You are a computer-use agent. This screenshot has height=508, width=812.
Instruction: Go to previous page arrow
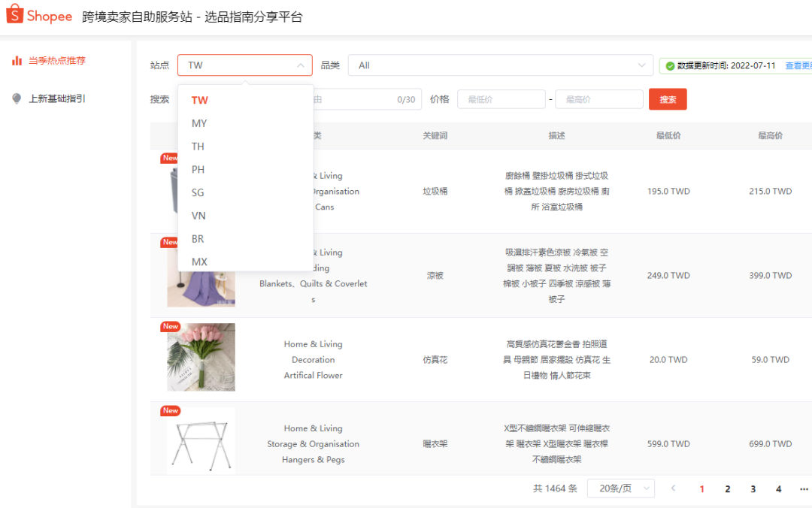click(x=673, y=488)
